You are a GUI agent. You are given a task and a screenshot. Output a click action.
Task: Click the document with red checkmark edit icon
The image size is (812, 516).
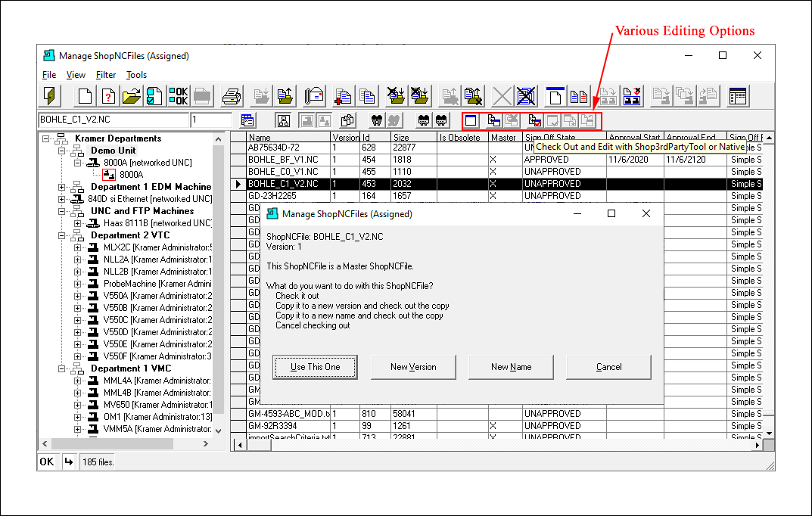point(535,120)
